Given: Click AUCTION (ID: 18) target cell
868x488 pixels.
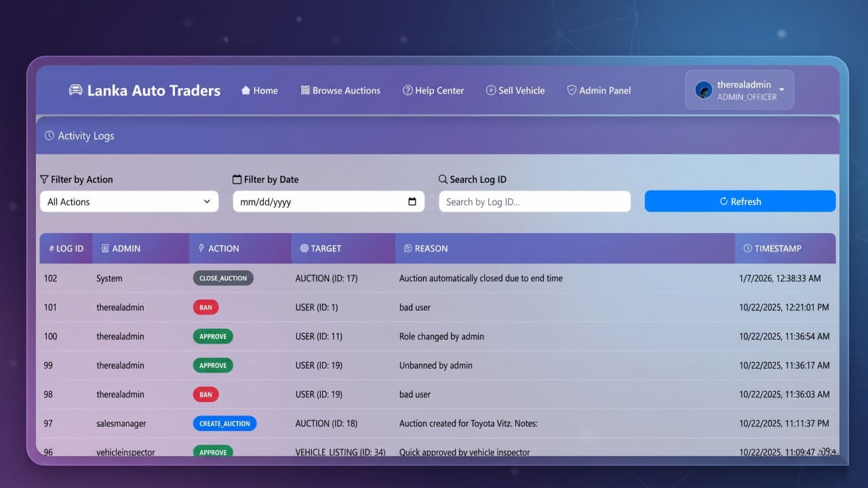Looking at the screenshot, I should (x=326, y=424).
